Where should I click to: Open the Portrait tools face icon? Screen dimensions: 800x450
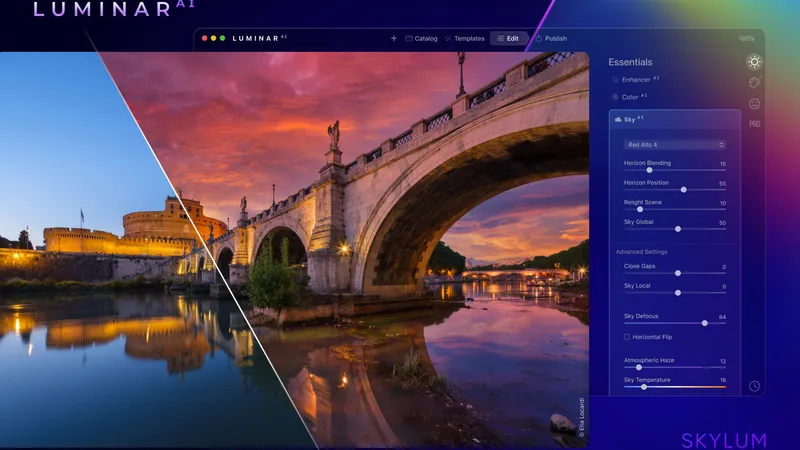coord(754,103)
